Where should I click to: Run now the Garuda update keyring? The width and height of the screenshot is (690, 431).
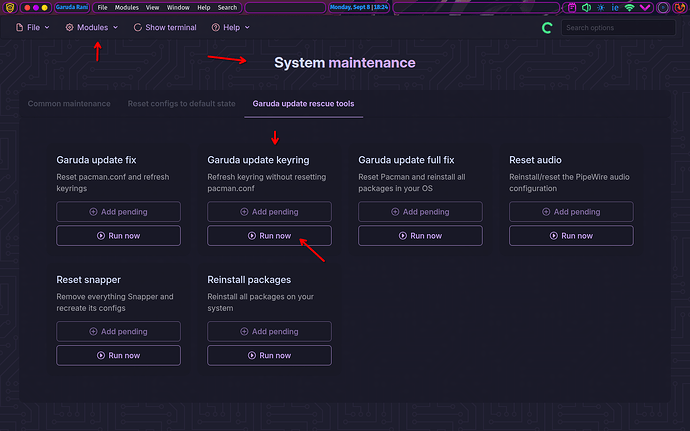coord(269,236)
